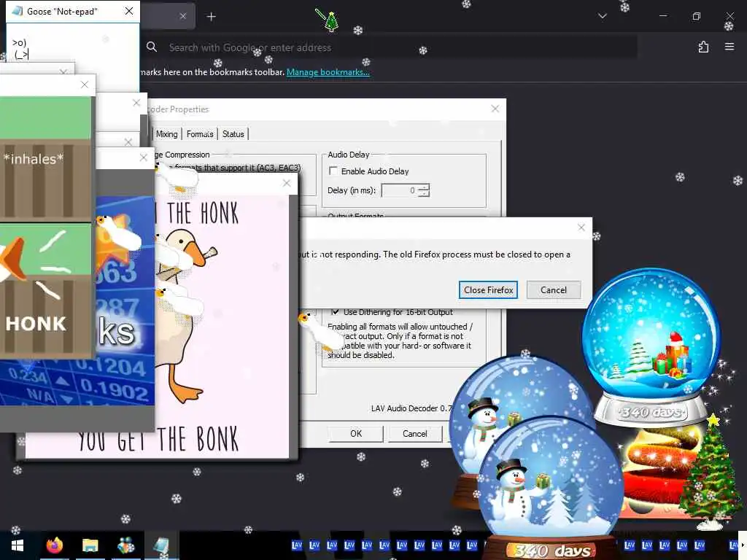Click the LAV Audio Decoder version text
Viewport: 747px width, 560px height.
pos(411,408)
